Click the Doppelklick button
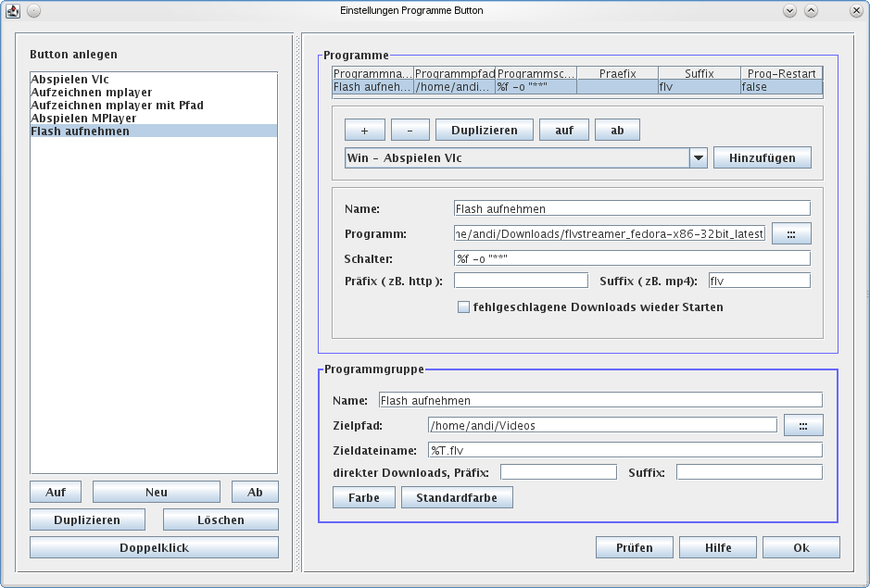The height and width of the screenshot is (588, 870). [x=154, y=547]
